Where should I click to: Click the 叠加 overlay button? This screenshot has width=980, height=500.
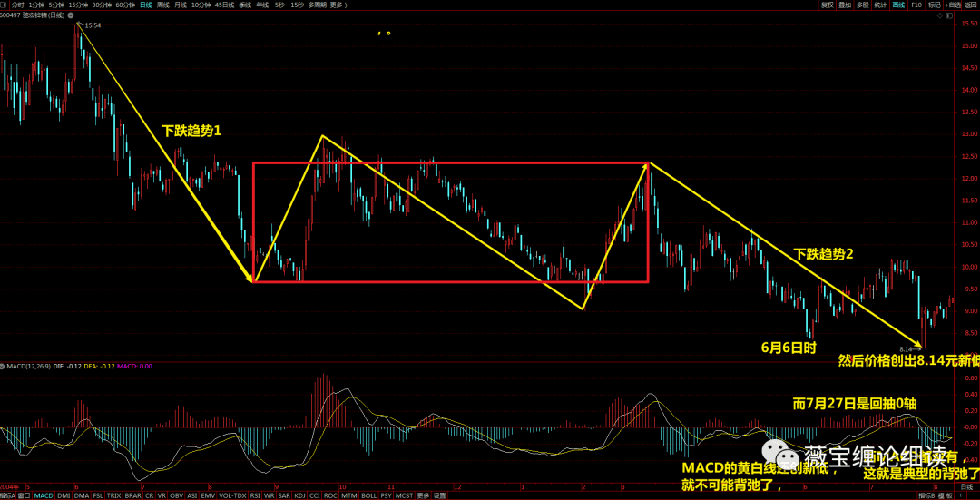[845, 5]
